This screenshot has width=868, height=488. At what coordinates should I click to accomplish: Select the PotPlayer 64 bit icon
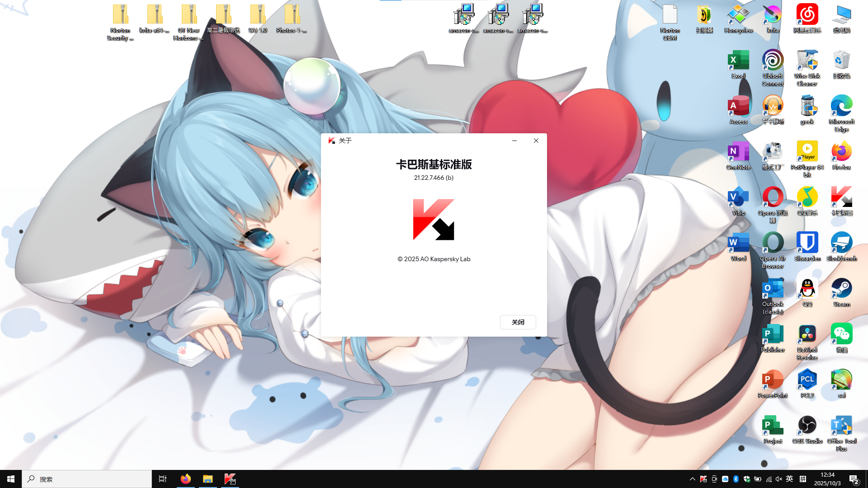pos(807,159)
